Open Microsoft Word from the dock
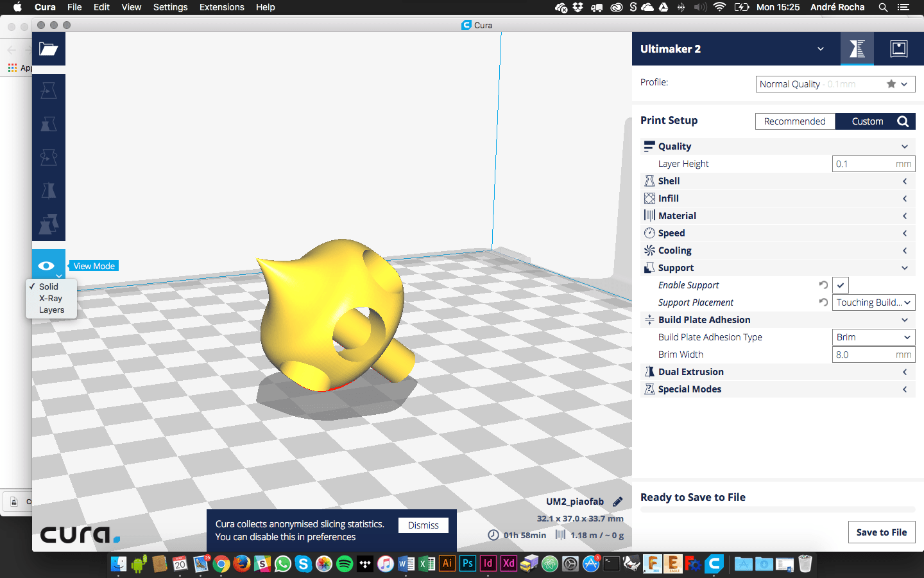Screen dimensions: 924x578 [406, 564]
